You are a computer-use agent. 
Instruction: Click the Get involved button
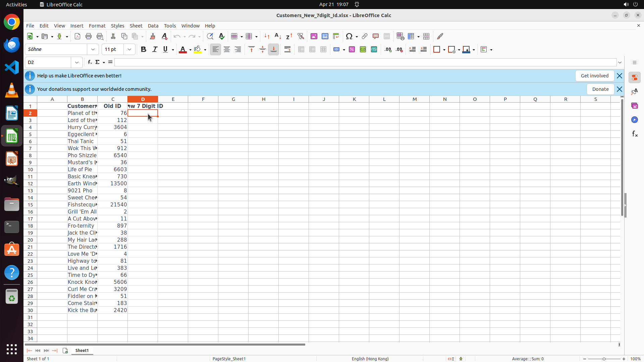coord(594,76)
